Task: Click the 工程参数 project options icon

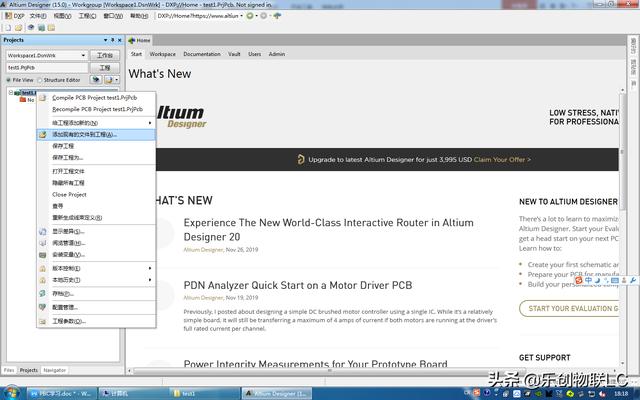Action: (x=42, y=321)
